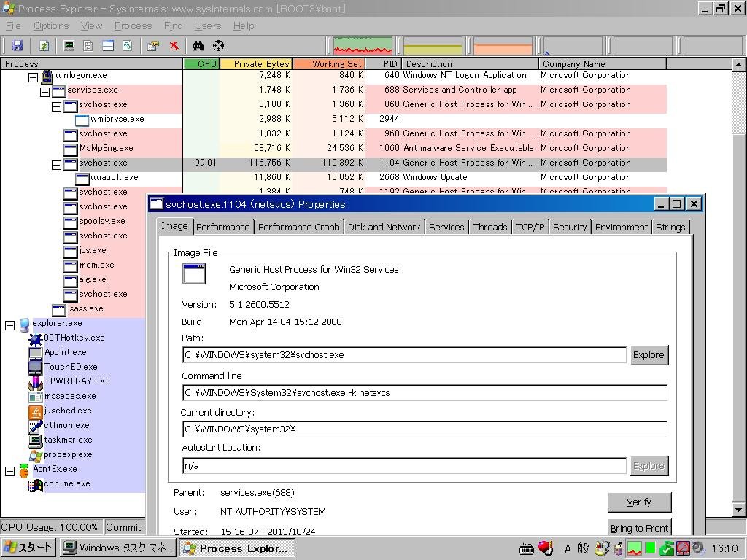The image size is (747, 560).
Task: Sort by the Private Bytes column header
Action: point(256,64)
